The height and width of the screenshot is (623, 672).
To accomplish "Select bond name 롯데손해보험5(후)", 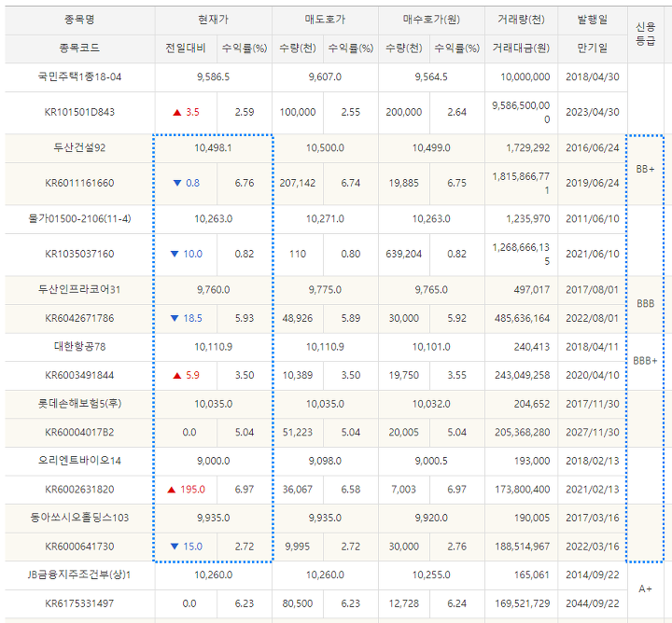I will [79, 403].
